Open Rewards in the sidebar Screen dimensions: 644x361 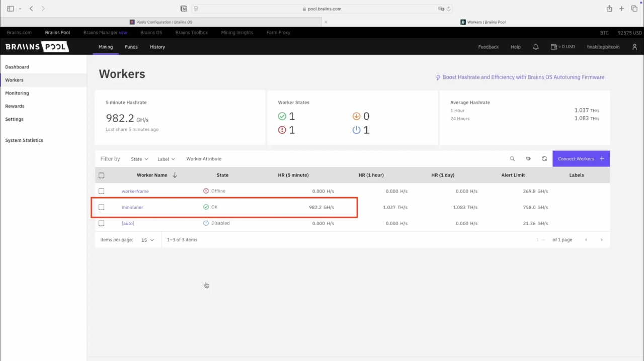[x=15, y=106]
